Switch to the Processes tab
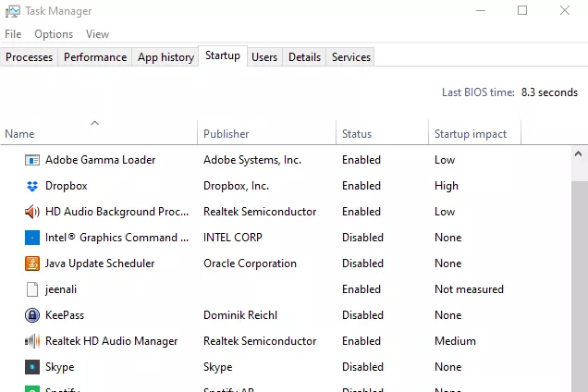 click(x=30, y=57)
